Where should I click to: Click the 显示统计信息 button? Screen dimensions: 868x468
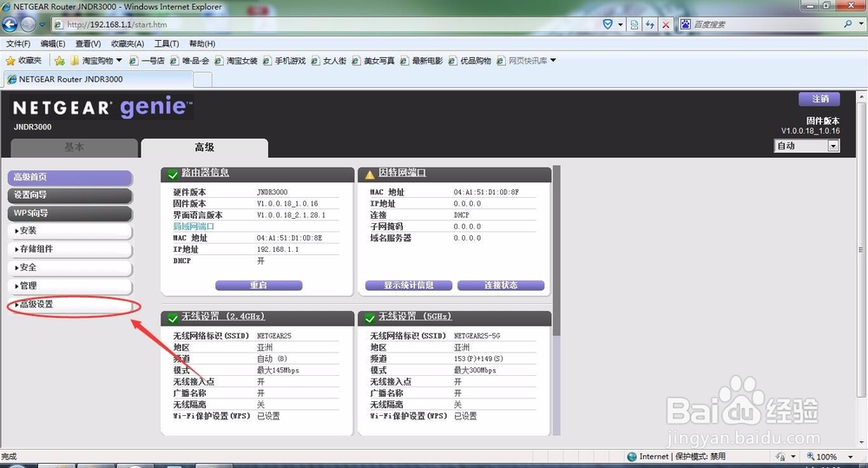(x=409, y=286)
